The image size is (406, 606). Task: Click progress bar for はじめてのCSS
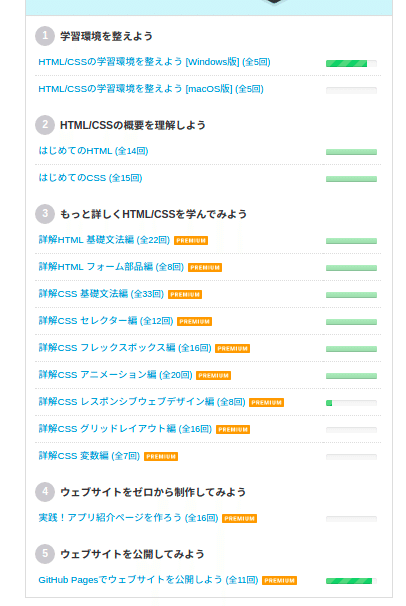pos(351,179)
